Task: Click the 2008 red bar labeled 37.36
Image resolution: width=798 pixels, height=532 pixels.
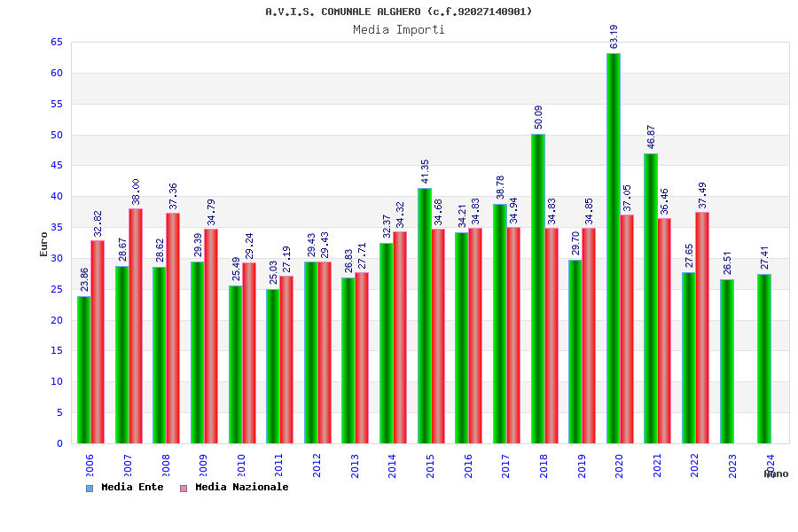Action: tap(173, 328)
